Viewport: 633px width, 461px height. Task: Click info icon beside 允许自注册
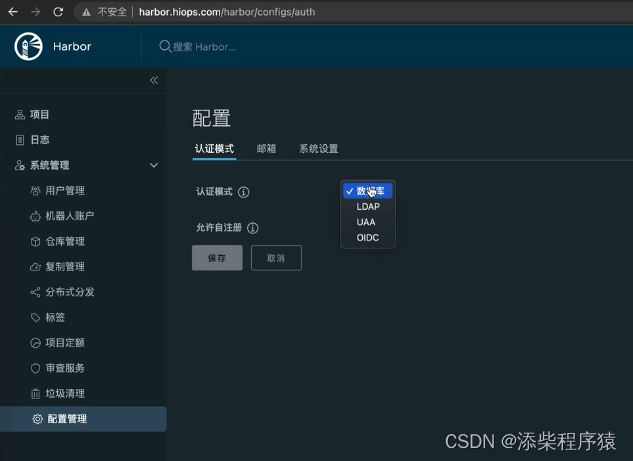pos(253,228)
